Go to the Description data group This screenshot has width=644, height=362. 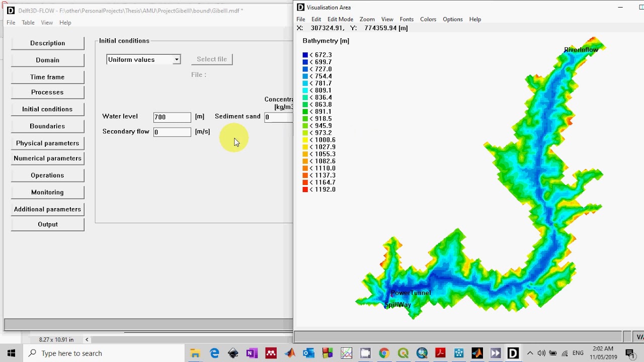pyautogui.click(x=47, y=43)
